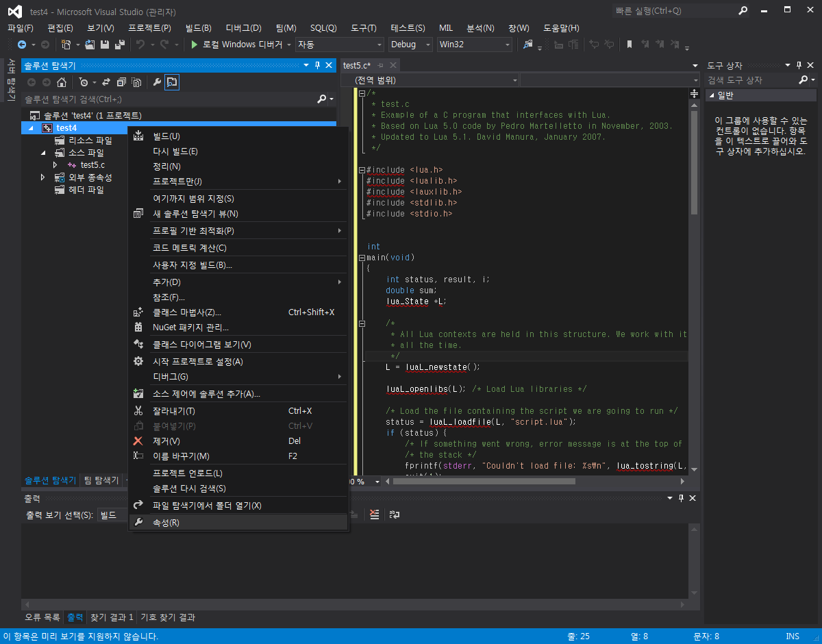This screenshot has width=822, height=644.
Task: Click the pin icon on Solution Explorer panel
Action: 317,65
